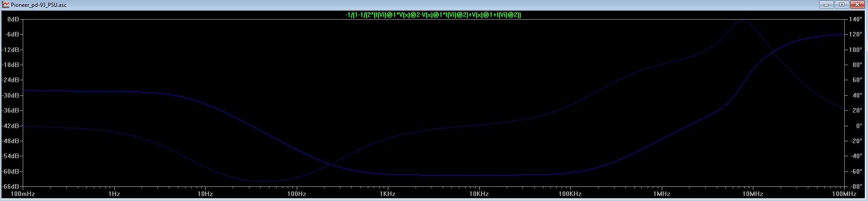The height and width of the screenshot is (201, 868).
Task: Restore the Pioneer_pd-93_PSU.asc plot window
Action: click(x=841, y=4)
